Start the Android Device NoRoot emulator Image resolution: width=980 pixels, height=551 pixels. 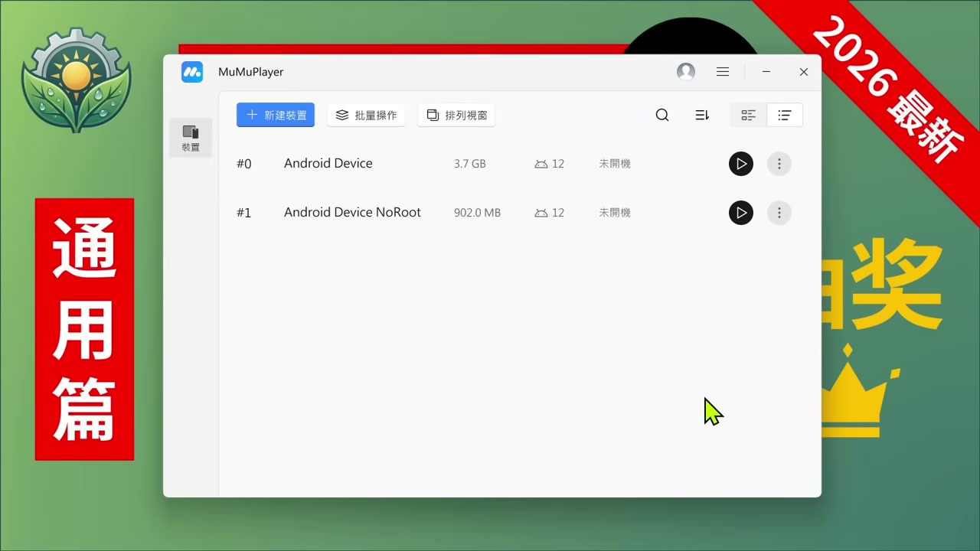741,213
